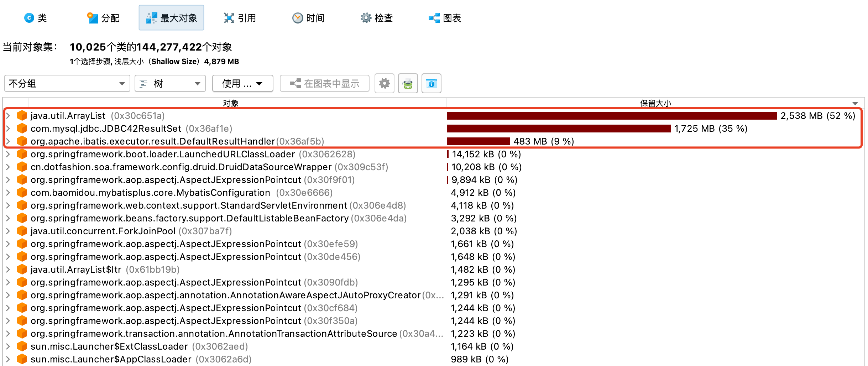Click the 2,538 MB retained size bar
This screenshot has height=366, width=868.
point(612,115)
